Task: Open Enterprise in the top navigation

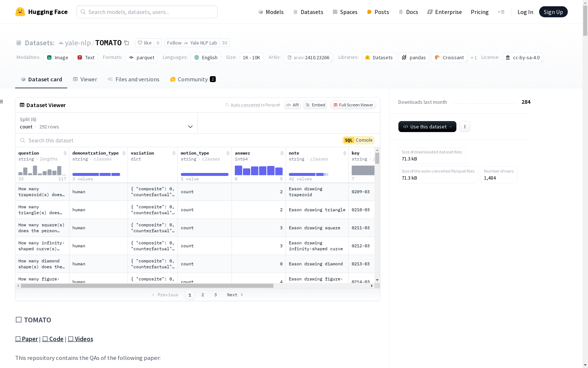Action: coord(444,12)
